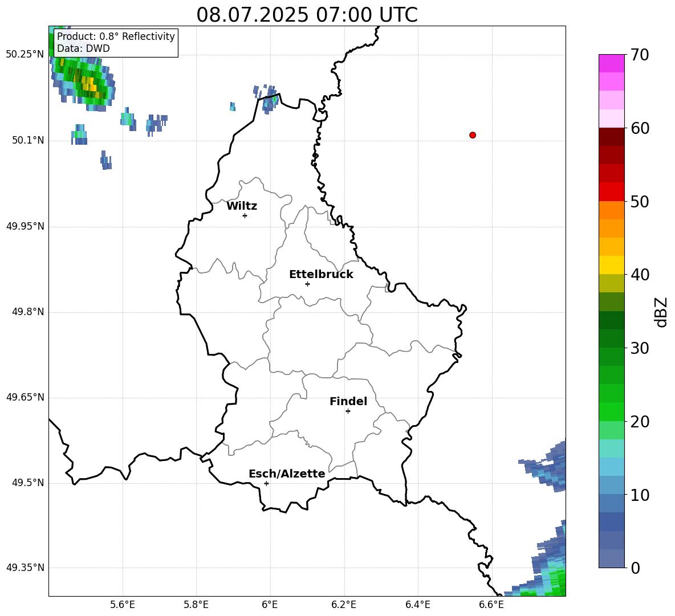Click the magenta swatch atop the colorbar
Screen dimensions: 675x616
click(x=612, y=63)
